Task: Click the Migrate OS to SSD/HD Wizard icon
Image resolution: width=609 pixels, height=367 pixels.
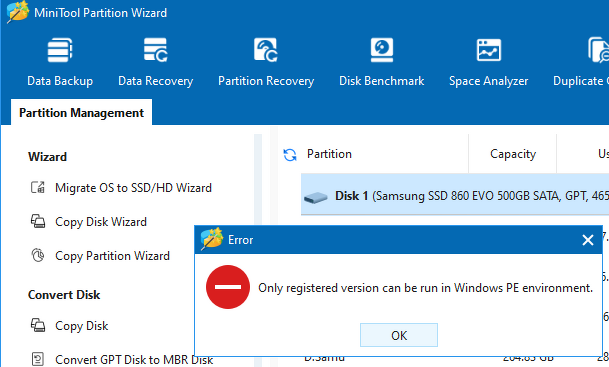Action: coord(38,188)
